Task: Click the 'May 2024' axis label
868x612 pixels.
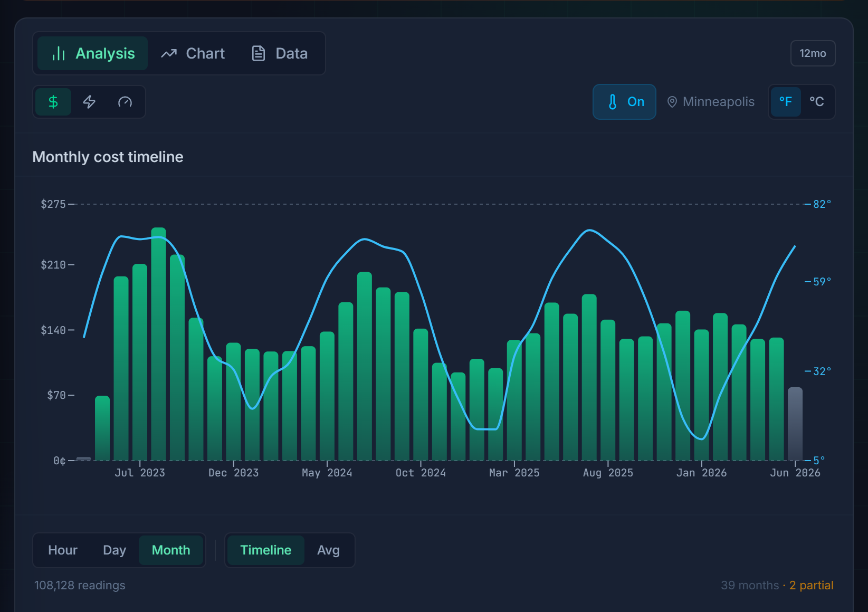Action: pos(327,473)
